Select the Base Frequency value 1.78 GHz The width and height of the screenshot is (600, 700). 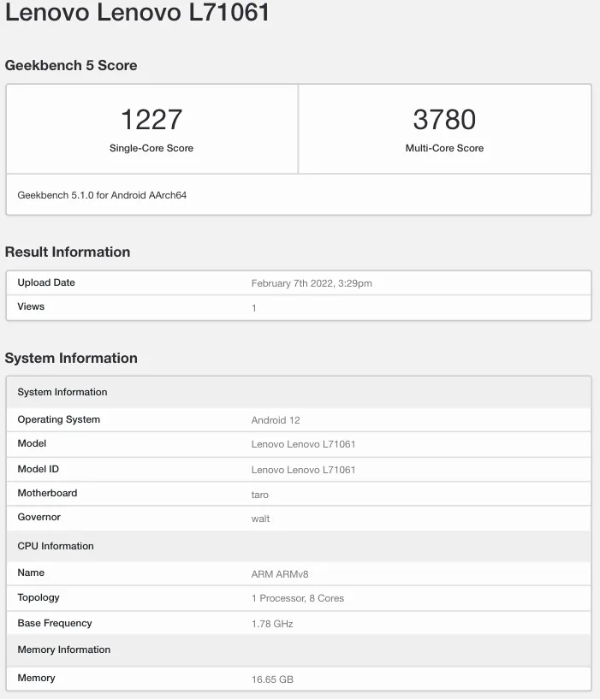272,624
